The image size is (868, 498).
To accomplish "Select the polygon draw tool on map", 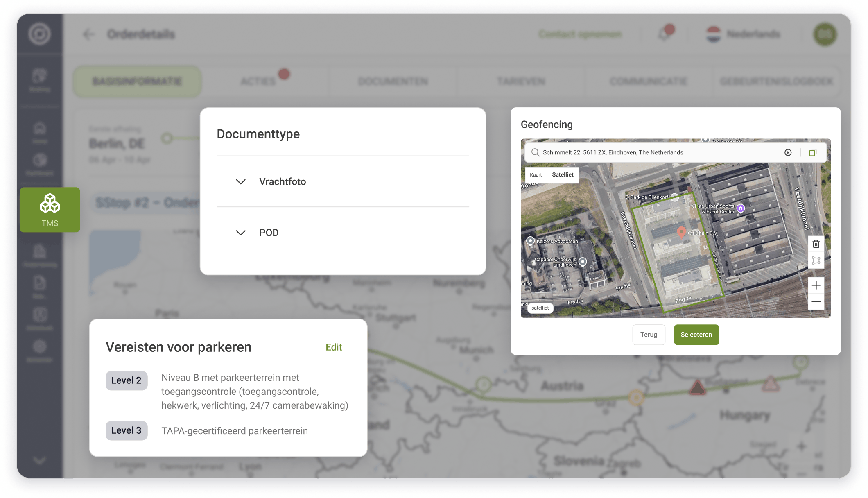I will coord(816,260).
